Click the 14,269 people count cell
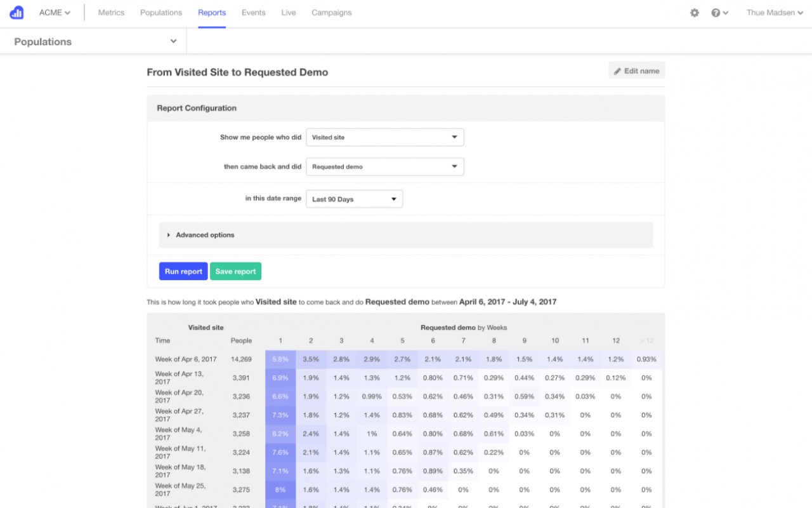Viewport: 812px width, 508px height. [x=241, y=359]
